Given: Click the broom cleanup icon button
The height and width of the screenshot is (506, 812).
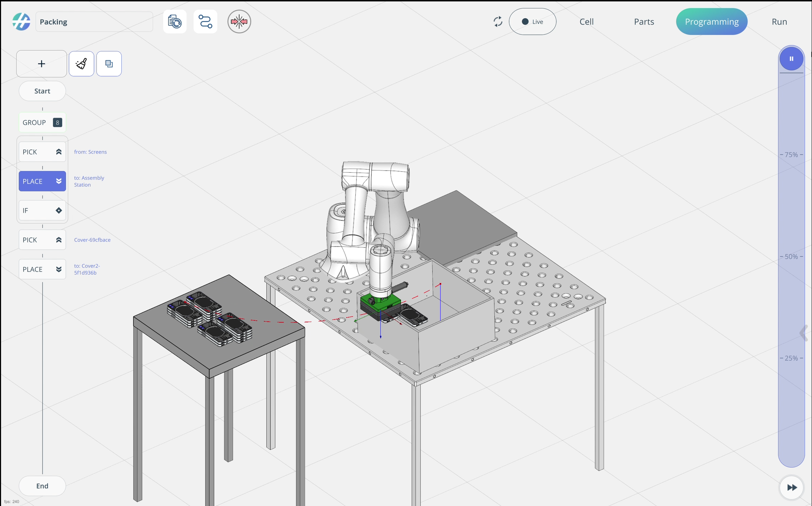Looking at the screenshot, I should (x=81, y=64).
